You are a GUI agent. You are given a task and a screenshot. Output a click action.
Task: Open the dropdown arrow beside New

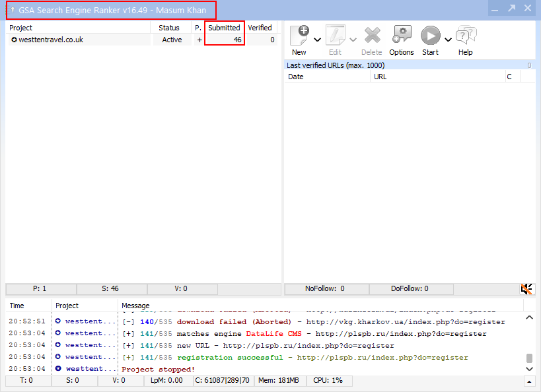click(318, 40)
